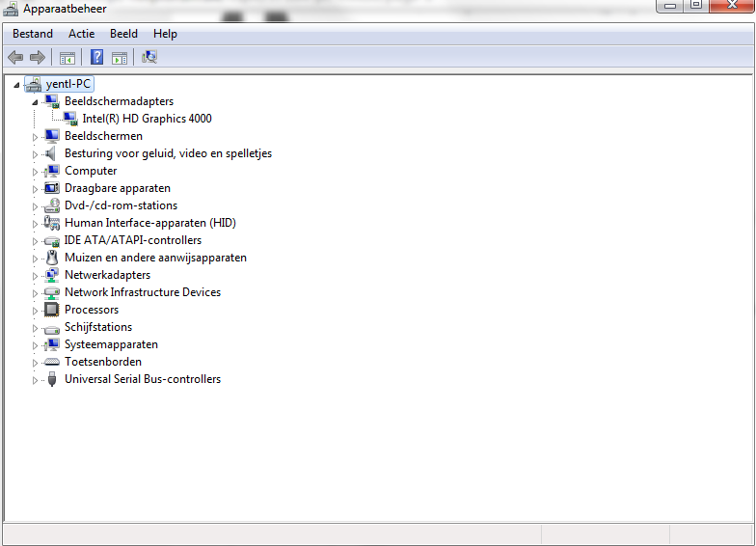Image resolution: width=756 pixels, height=546 pixels.
Task: Open the Help menu
Action: pos(166,34)
